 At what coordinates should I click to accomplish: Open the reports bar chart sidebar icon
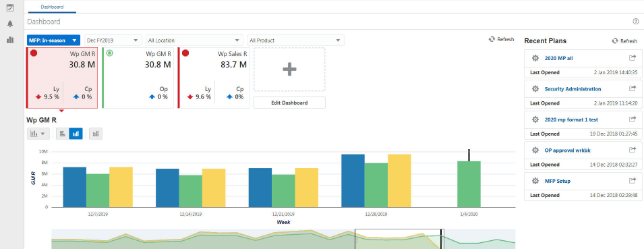coord(10,40)
